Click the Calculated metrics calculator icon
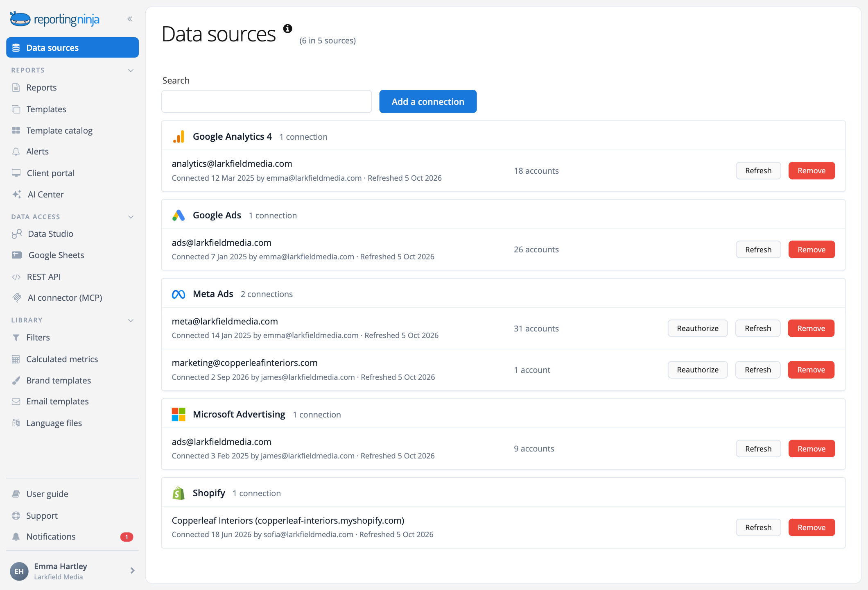868x590 pixels. tap(16, 359)
